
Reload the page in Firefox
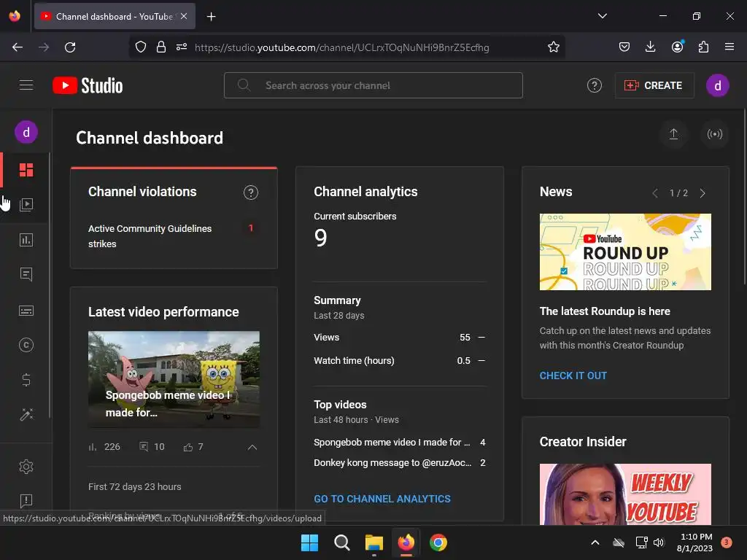tap(70, 47)
